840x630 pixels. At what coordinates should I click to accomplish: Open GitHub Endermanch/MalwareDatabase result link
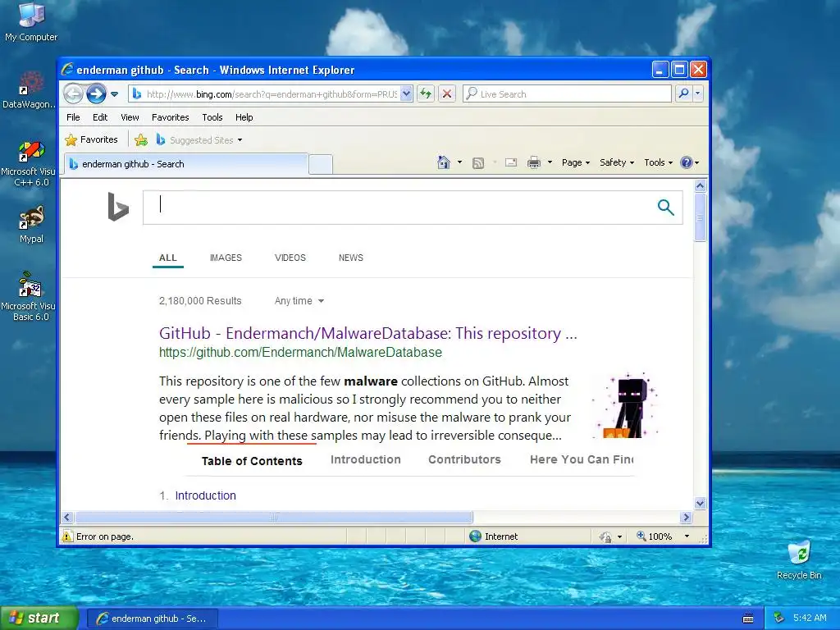[x=368, y=333]
